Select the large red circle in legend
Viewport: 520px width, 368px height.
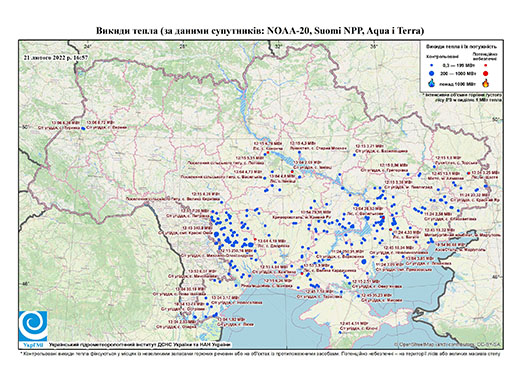click(x=485, y=74)
